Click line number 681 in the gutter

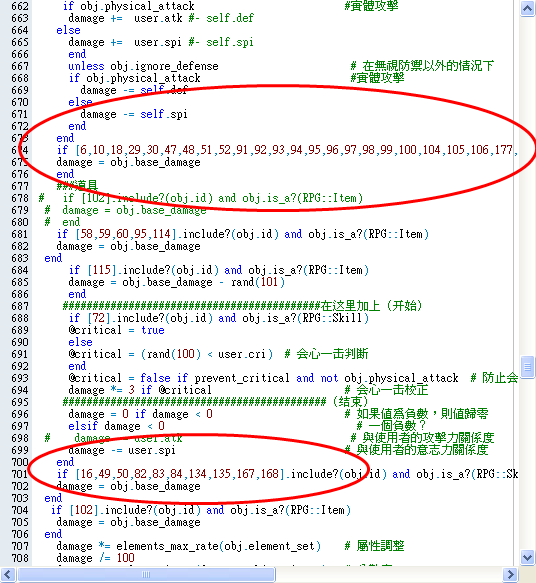[20, 234]
